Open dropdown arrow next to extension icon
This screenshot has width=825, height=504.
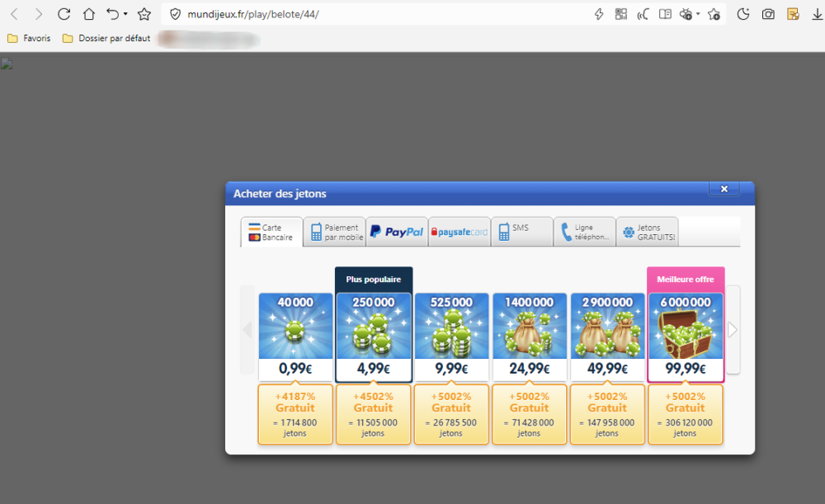tap(698, 14)
